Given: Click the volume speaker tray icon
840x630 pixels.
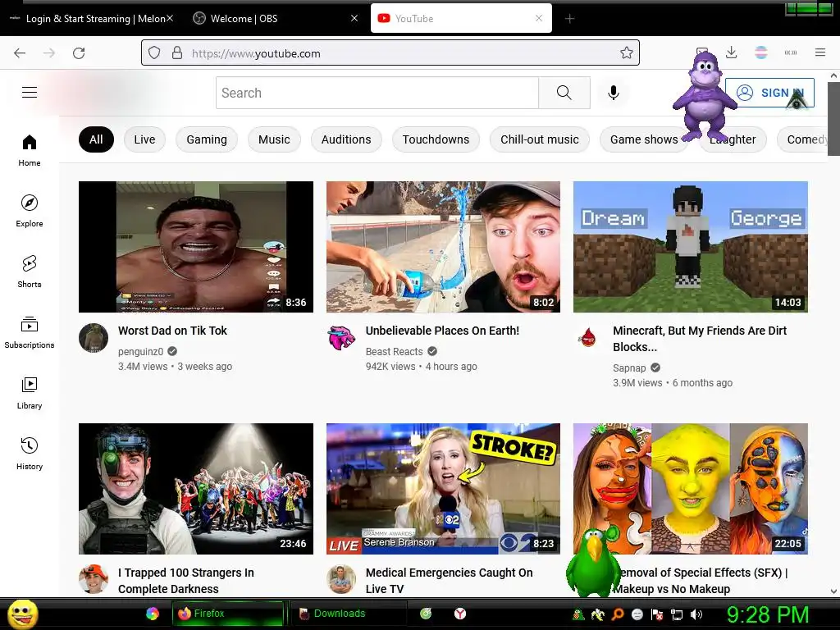Looking at the screenshot, I should tap(696, 614).
